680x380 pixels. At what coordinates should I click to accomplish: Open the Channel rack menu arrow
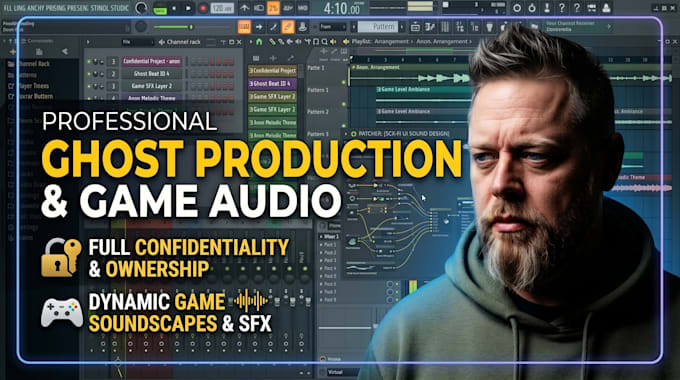tap(88, 42)
